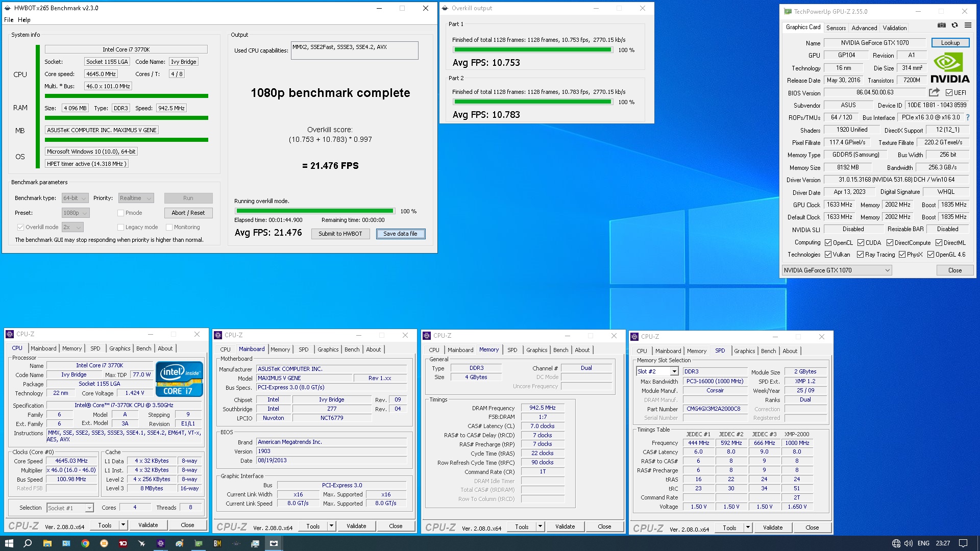Click the Used CPU capabilities text box
Image resolution: width=980 pixels, height=551 pixels.
point(355,51)
